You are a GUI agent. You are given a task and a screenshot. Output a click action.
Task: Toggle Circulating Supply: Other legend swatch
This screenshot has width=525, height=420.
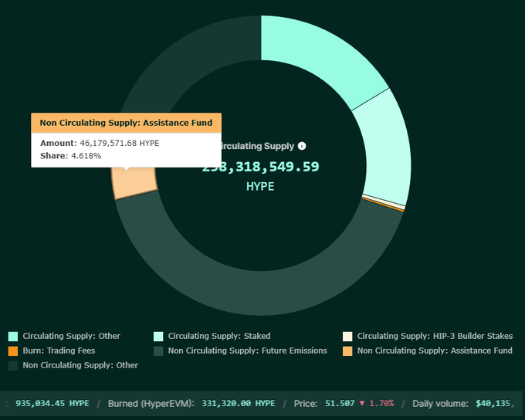13,337
